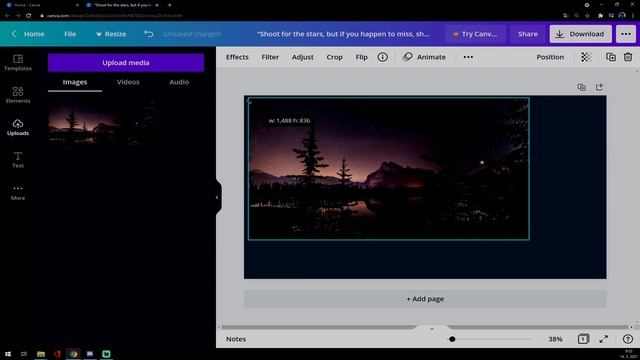
Task: Open the help question mark icon
Action: (628, 339)
